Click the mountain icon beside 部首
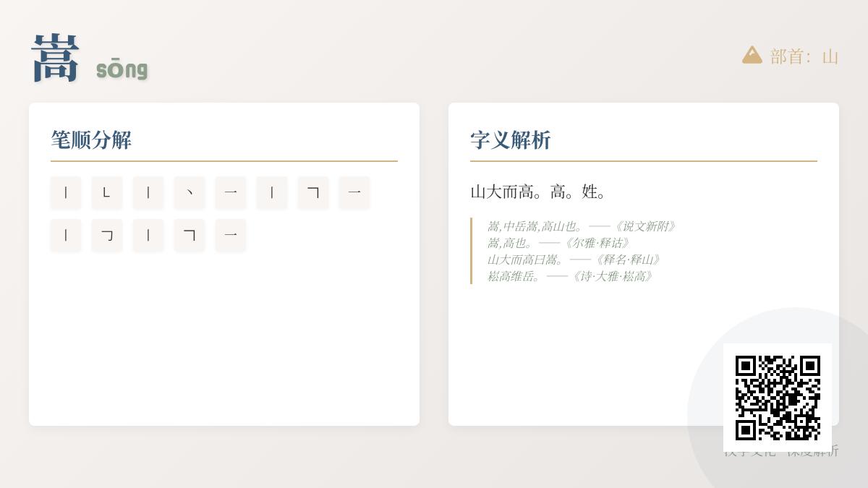Viewport: 868px width, 488px height. point(752,56)
